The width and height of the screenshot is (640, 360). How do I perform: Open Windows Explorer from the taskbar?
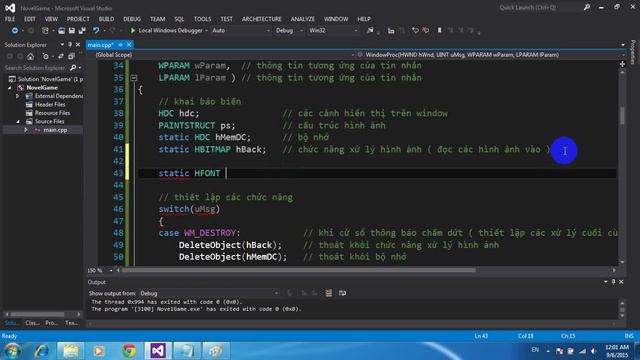pos(71,351)
